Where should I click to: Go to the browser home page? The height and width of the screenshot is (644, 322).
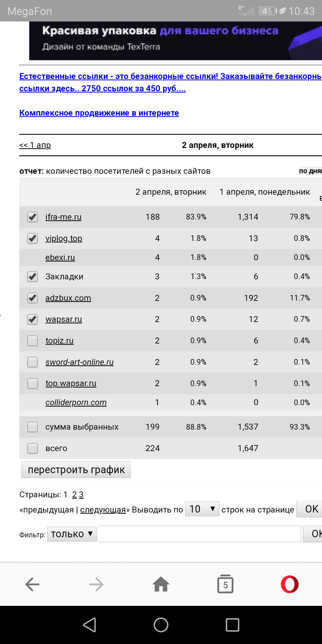click(x=161, y=584)
